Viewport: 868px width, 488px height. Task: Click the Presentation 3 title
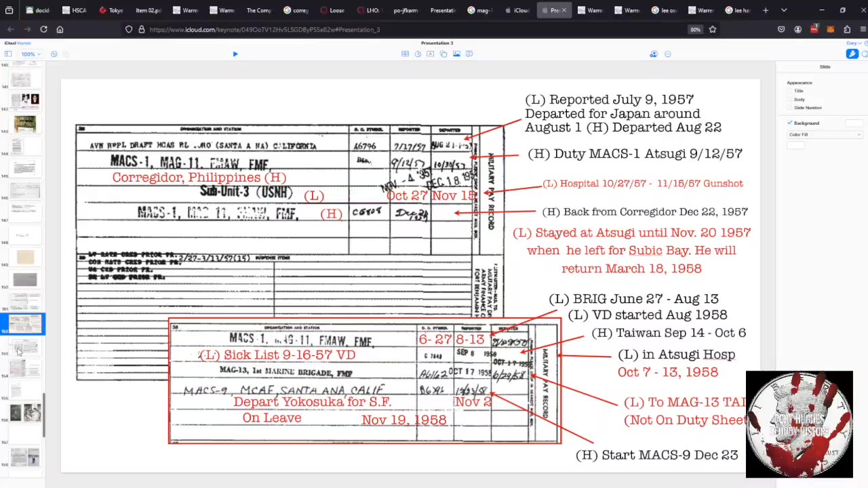(437, 43)
